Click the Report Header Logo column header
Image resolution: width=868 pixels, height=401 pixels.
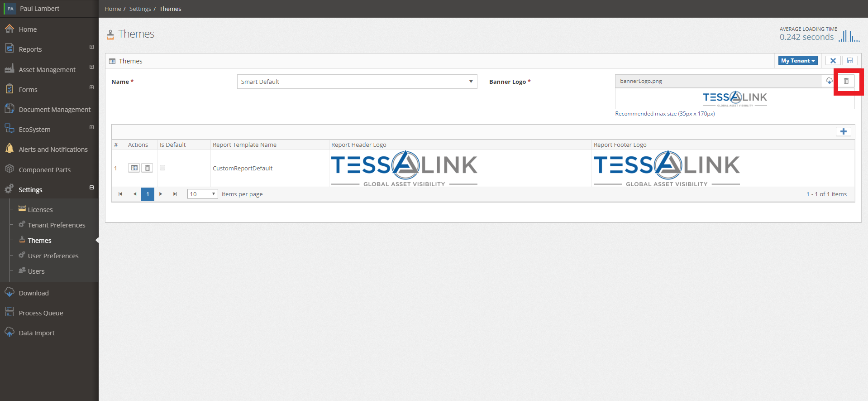359,145
